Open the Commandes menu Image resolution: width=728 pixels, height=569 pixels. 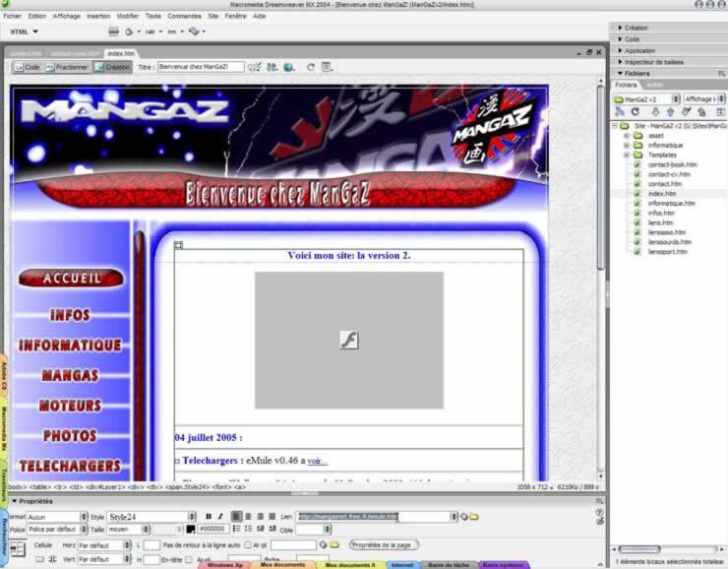[x=184, y=16]
